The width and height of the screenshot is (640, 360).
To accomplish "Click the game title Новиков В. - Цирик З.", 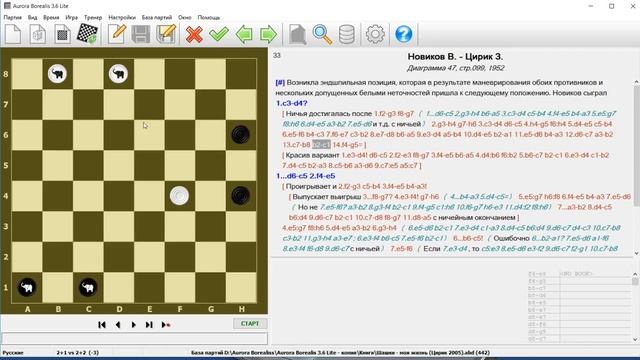I will 455,57.
